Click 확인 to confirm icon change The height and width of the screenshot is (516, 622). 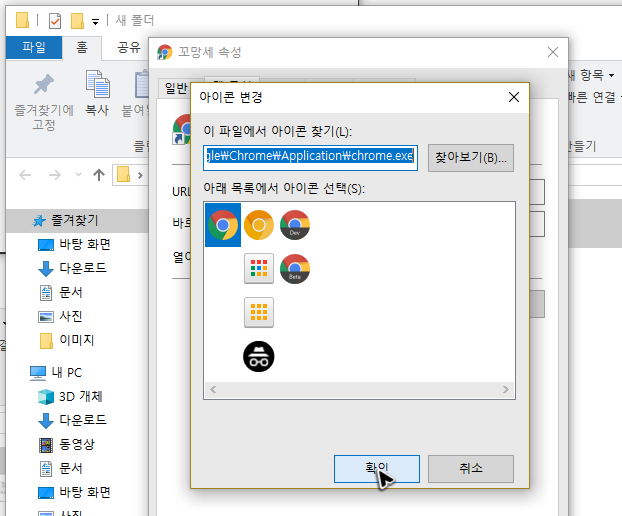[x=377, y=469]
